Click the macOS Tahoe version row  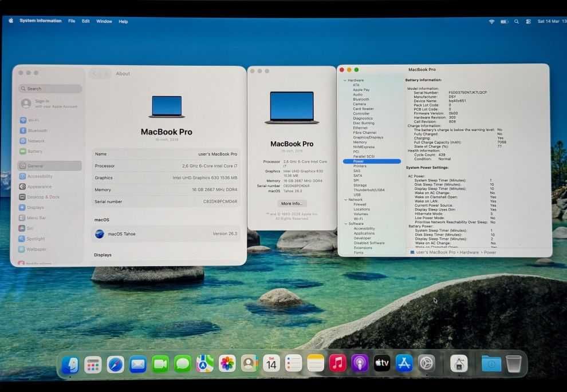(x=166, y=233)
